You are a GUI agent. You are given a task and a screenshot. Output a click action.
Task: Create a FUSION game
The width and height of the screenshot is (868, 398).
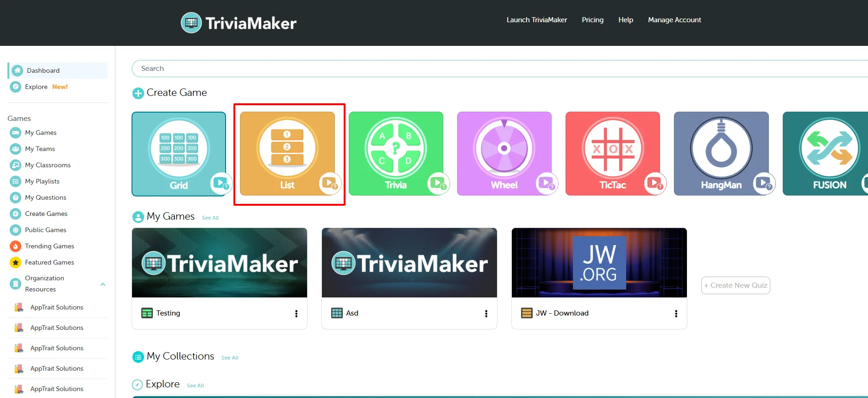825,154
